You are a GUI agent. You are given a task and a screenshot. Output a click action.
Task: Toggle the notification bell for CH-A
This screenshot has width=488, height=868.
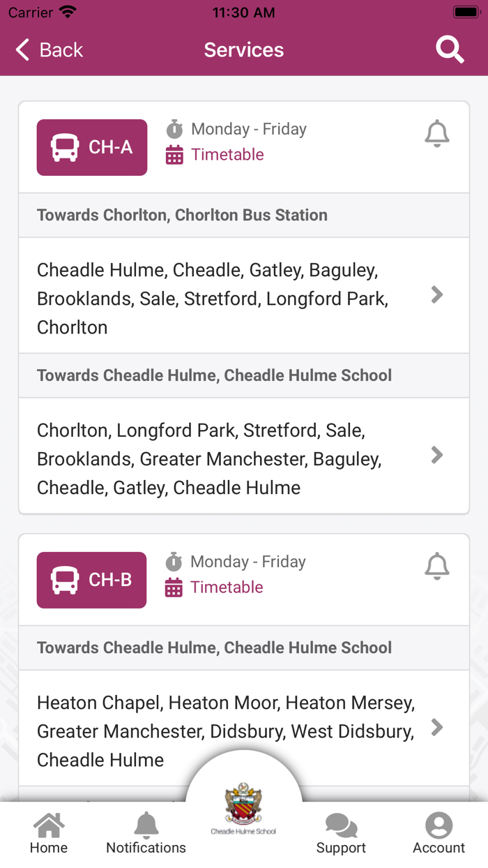(x=437, y=133)
